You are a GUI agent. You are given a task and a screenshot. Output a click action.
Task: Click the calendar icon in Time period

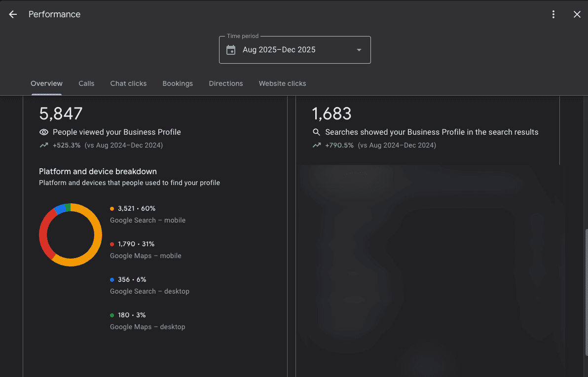[231, 50]
